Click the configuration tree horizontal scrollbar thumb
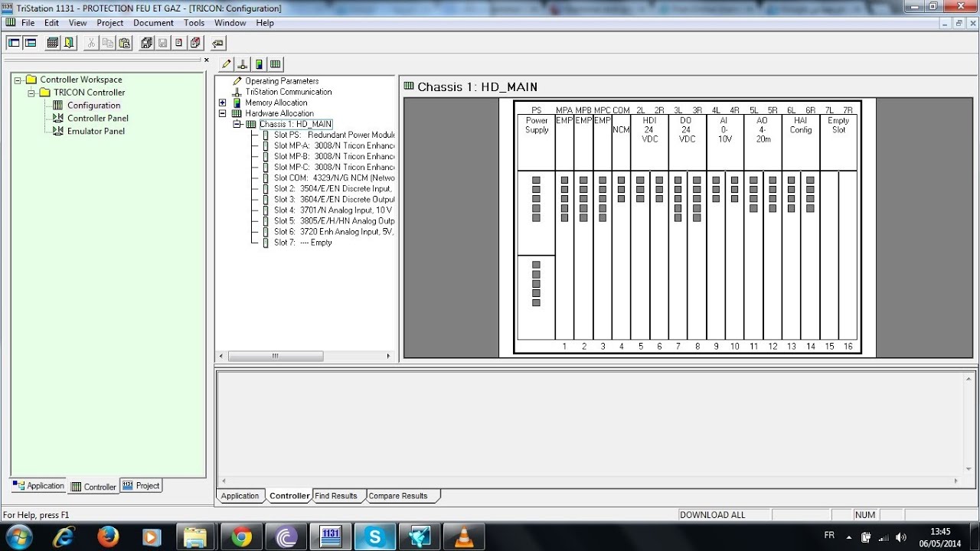 point(276,357)
